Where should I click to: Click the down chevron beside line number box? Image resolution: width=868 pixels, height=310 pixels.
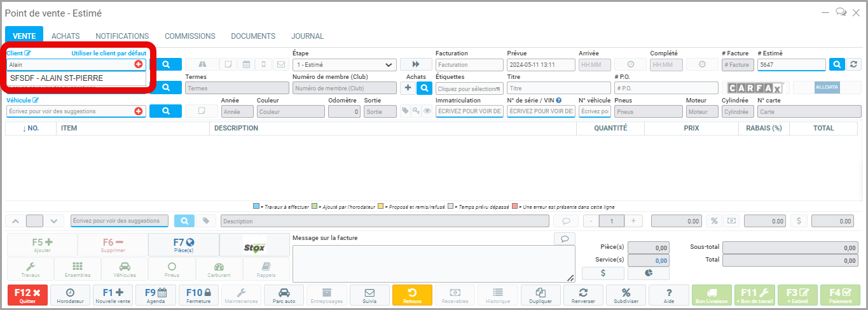[x=54, y=221]
